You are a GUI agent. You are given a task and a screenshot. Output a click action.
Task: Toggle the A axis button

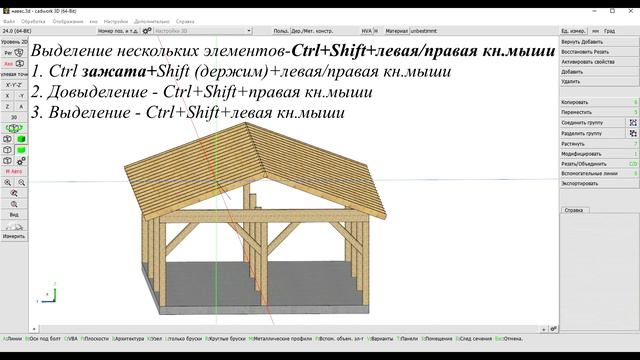(x=21, y=107)
